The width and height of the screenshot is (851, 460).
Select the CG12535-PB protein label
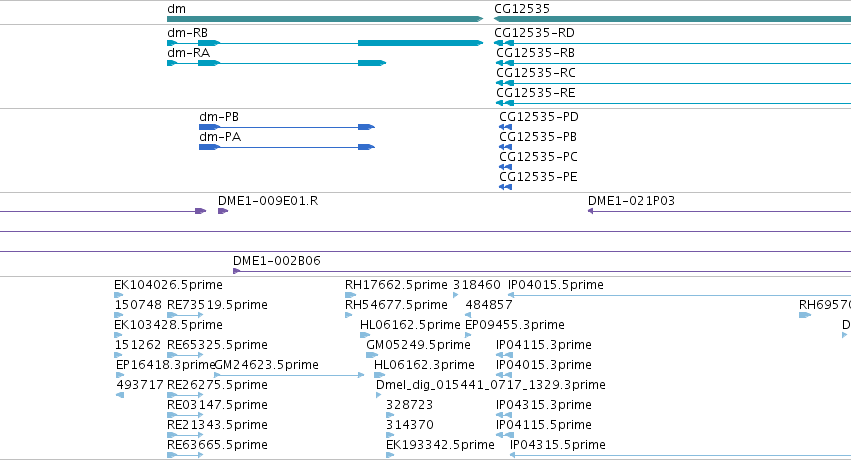click(x=538, y=137)
